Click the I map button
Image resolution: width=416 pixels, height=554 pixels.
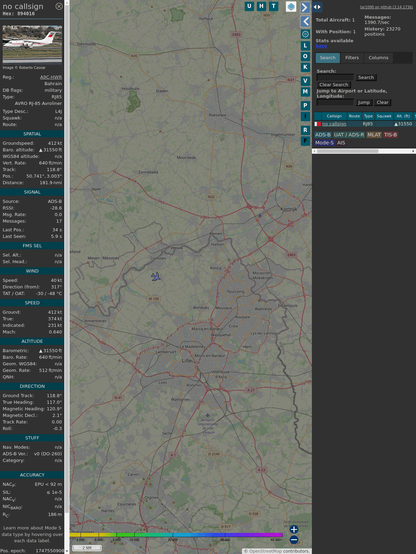tap(305, 116)
